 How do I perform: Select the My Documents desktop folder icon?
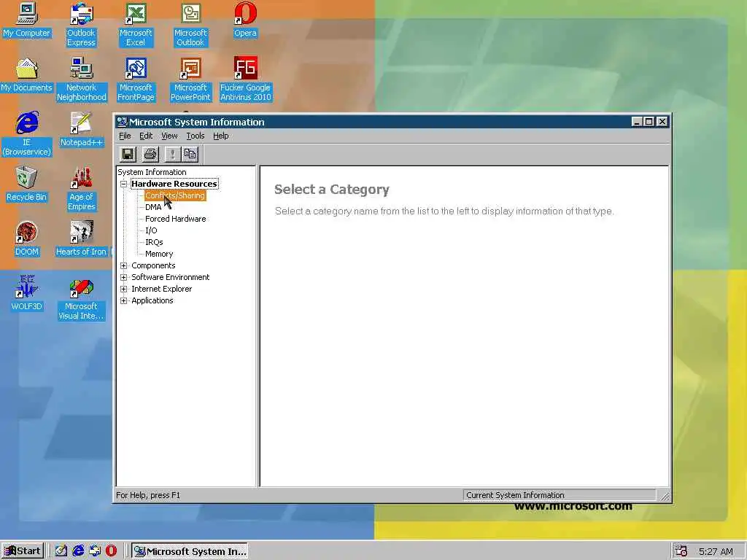[x=27, y=75]
